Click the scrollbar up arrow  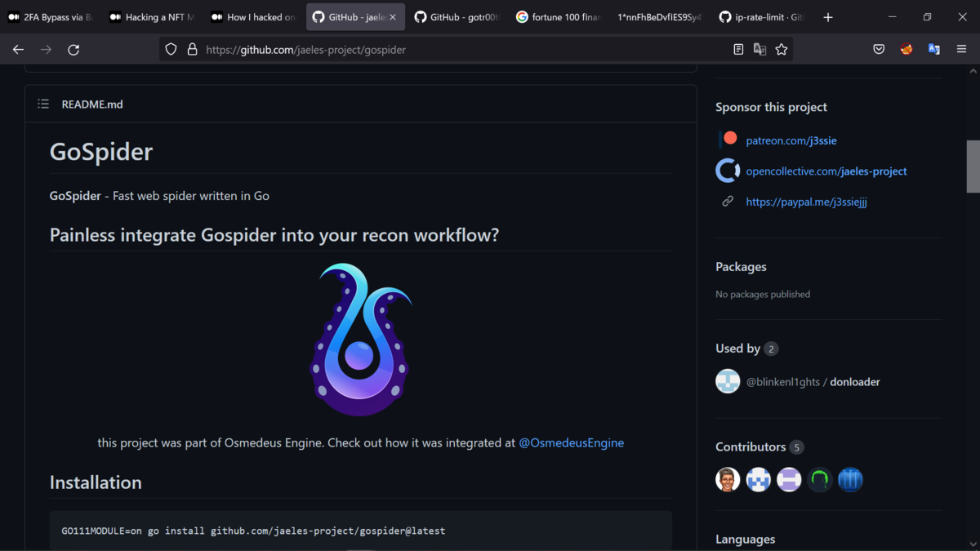pyautogui.click(x=973, y=71)
